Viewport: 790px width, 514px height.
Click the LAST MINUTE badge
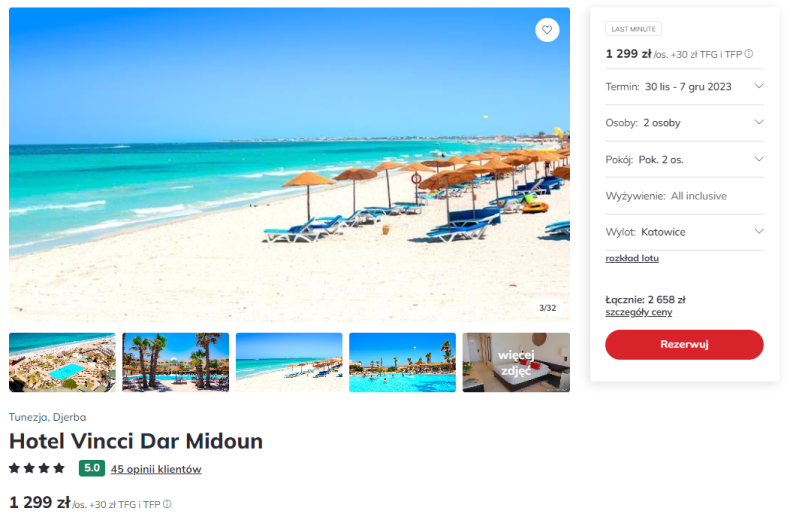(x=633, y=29)
